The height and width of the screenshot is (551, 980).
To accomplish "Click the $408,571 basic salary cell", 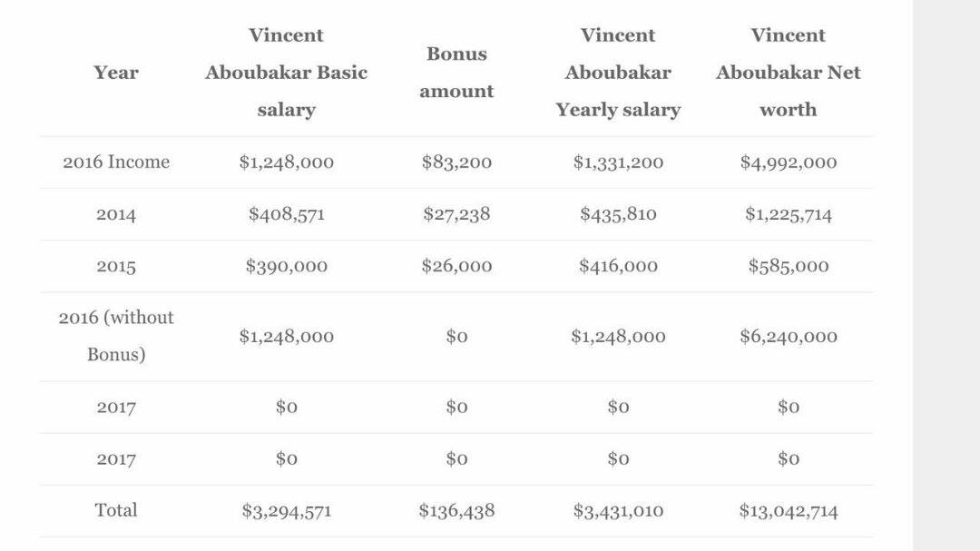I will (x=286, y=215).
